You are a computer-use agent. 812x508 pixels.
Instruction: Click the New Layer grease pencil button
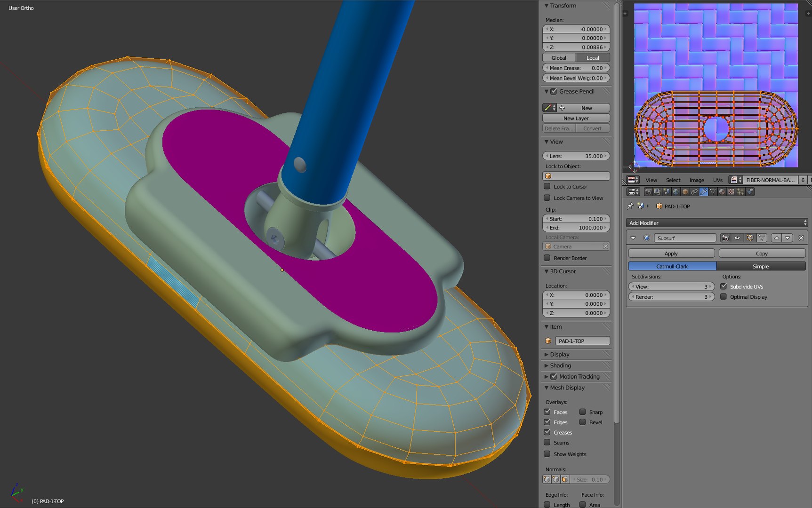pyautogui.click(x=576, y=118)
